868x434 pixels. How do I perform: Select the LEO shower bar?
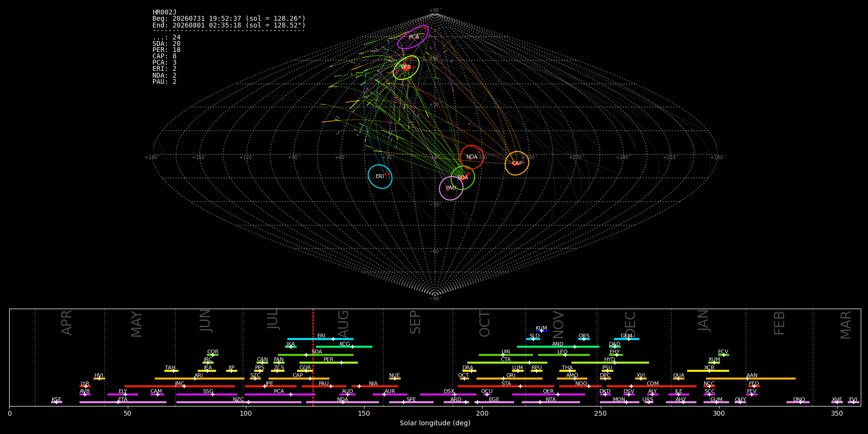click(564, 355)
